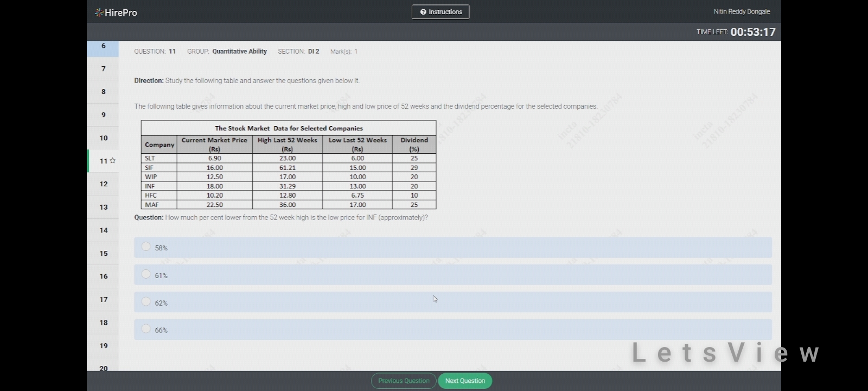Click the WIP current price 12.50
Screen dimensions: 868x391
point(214,177)
